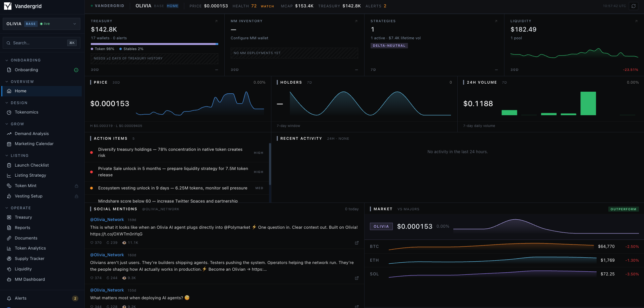Open @Olivia_Network link on 155d tweet
This screenshot has width=644, height=308.
click(107, 290)
